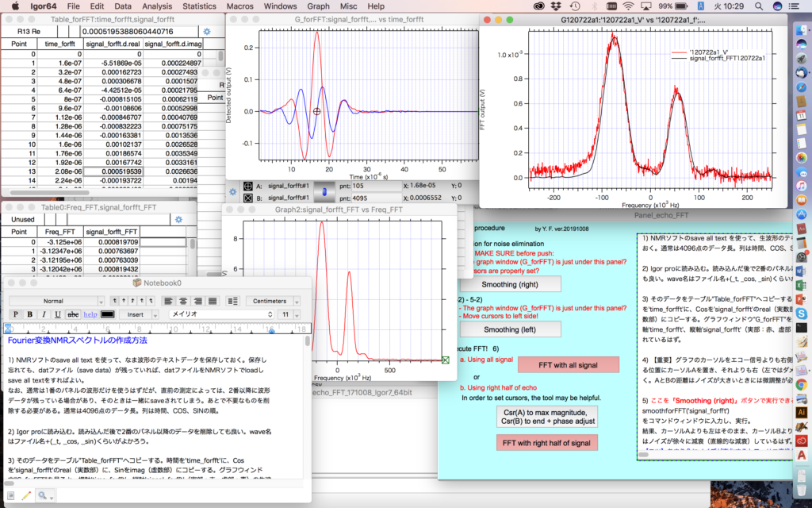Center-align text in the Notebook0 ruler

click(185, 301)
